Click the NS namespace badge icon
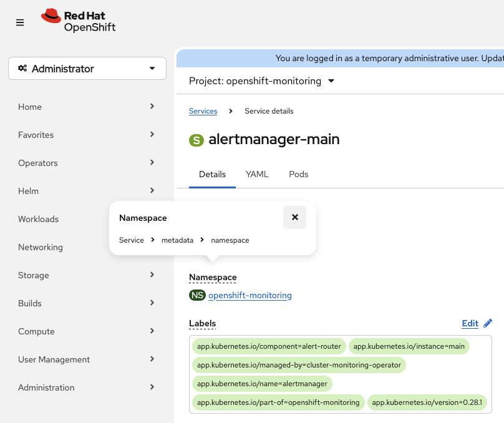Image resolution: width=504 pixels, height=423 pixels. tap(197, 295)
